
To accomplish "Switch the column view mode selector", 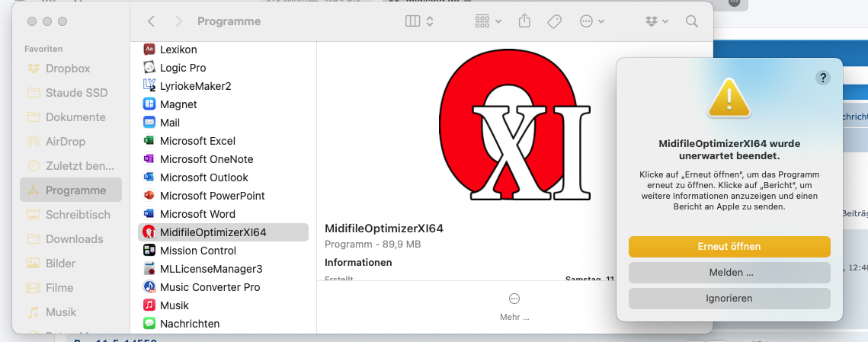I will pos(419,21).
